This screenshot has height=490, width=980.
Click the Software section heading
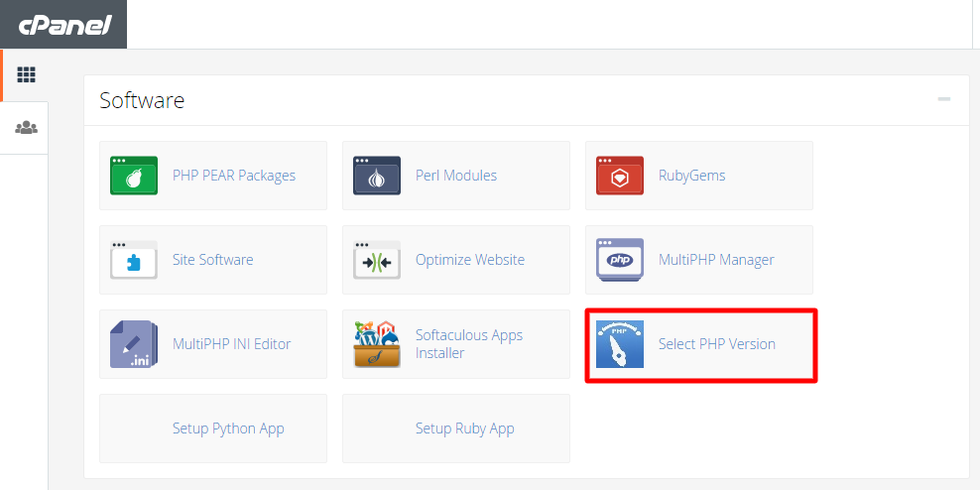click(142, 100)
